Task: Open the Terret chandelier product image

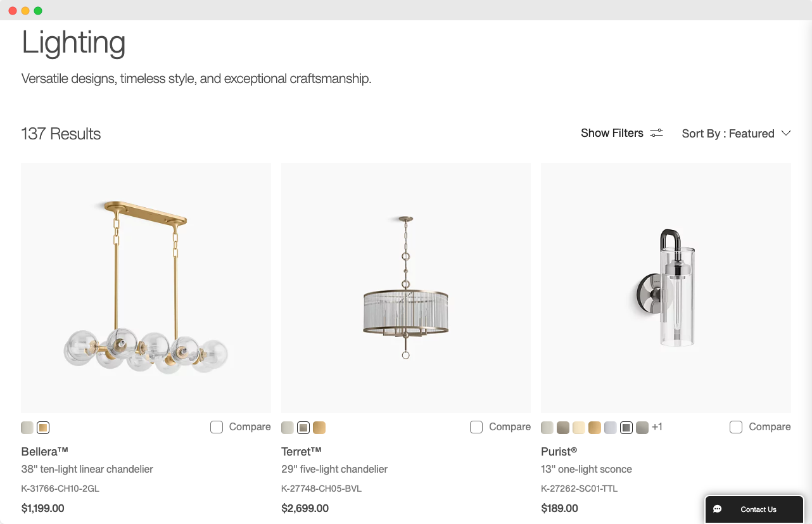Action: tap(406, 288)
